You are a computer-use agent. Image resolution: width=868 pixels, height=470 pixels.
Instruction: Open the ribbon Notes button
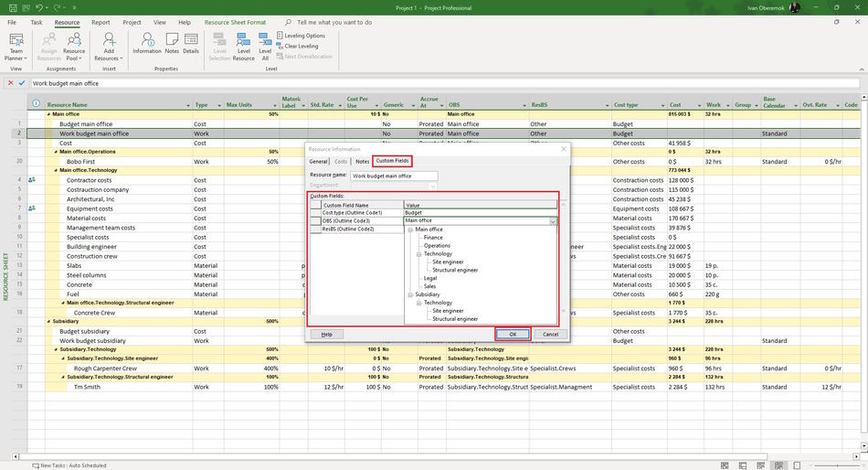[x=172, y=44]
